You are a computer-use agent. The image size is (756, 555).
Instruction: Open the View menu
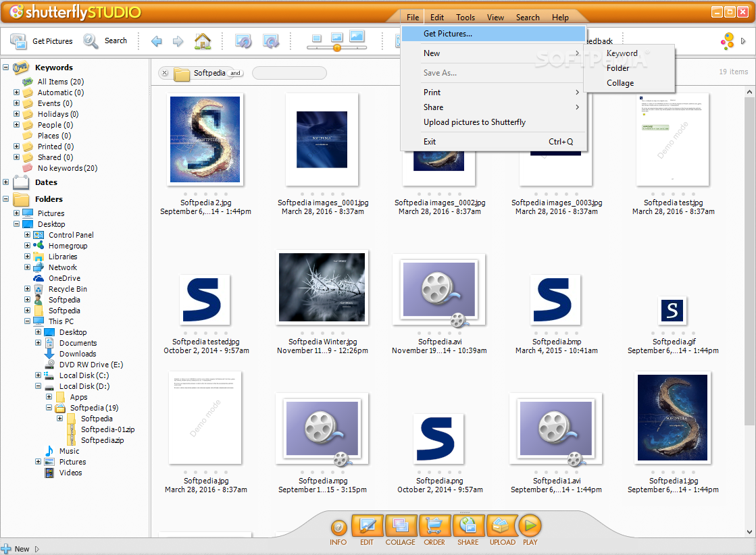coord(495,18)
